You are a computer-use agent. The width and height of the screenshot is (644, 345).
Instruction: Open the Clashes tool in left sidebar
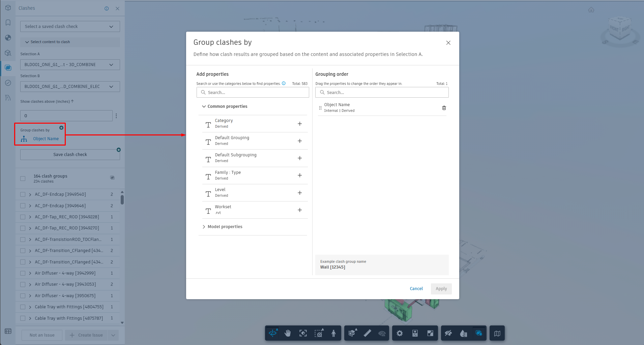8,68
